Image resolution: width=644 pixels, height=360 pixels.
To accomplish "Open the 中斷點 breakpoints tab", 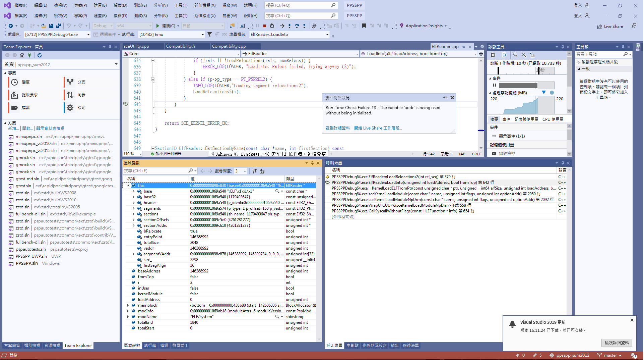I will tap(352, 346).
